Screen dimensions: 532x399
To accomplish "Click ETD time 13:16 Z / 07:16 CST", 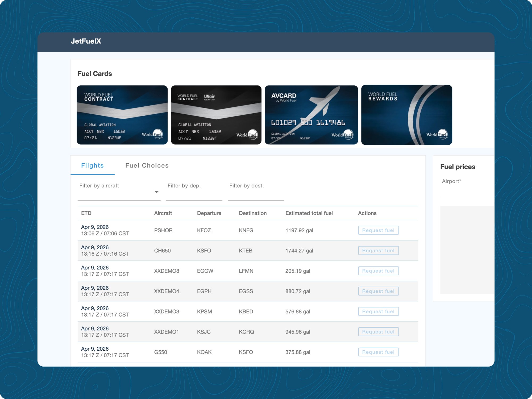I will coord(105,254).
